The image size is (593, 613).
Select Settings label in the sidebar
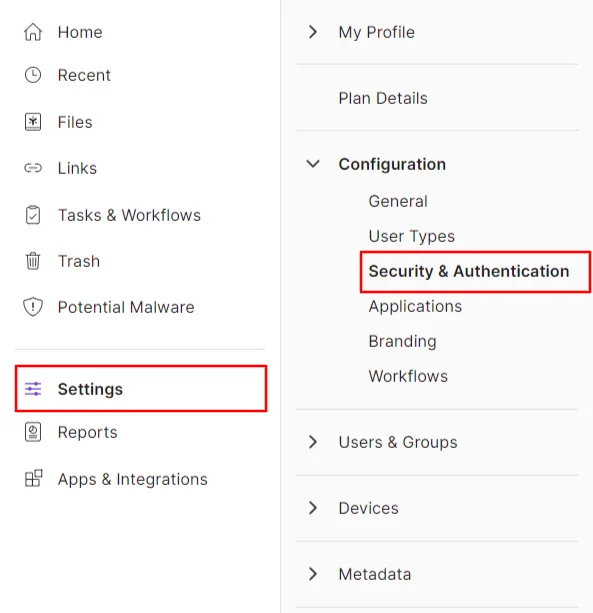pos(90,389)
